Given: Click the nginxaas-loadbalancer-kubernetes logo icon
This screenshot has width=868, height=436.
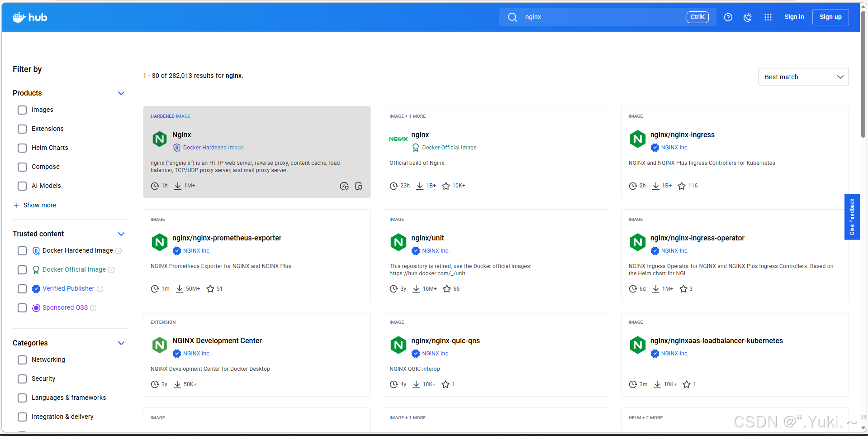Looking at the screenshot, I should pyautogui.click(x=637, y=345).
